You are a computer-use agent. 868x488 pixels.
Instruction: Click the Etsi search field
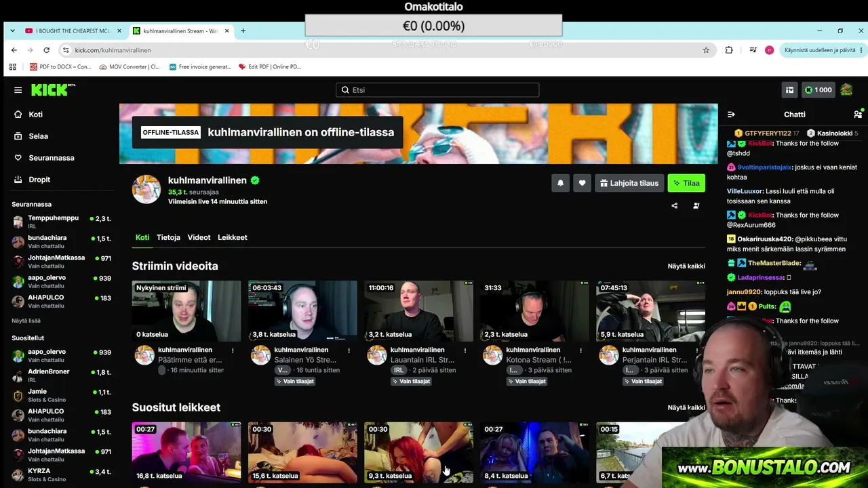[x=437, y=90]
